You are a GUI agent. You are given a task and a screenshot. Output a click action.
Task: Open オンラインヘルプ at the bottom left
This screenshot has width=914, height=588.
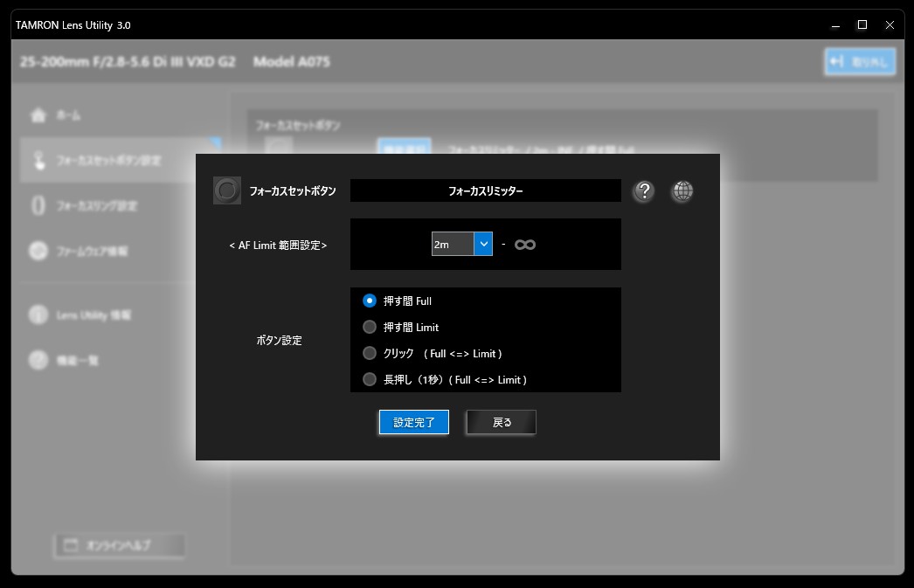click(x=119, y=545)
